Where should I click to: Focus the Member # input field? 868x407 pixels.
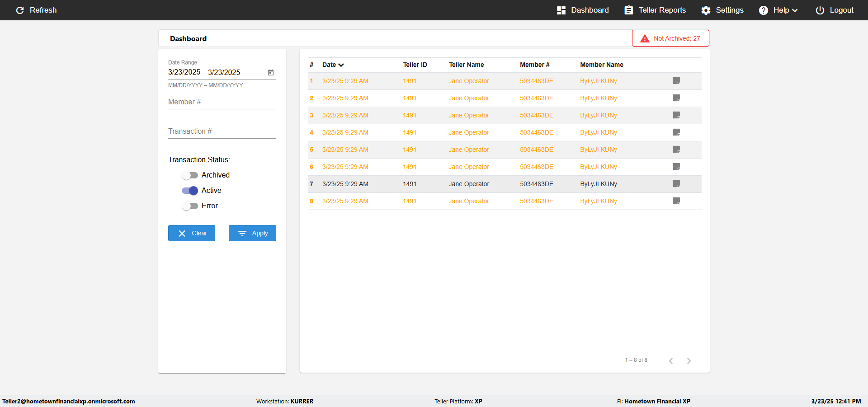(222, 102)
